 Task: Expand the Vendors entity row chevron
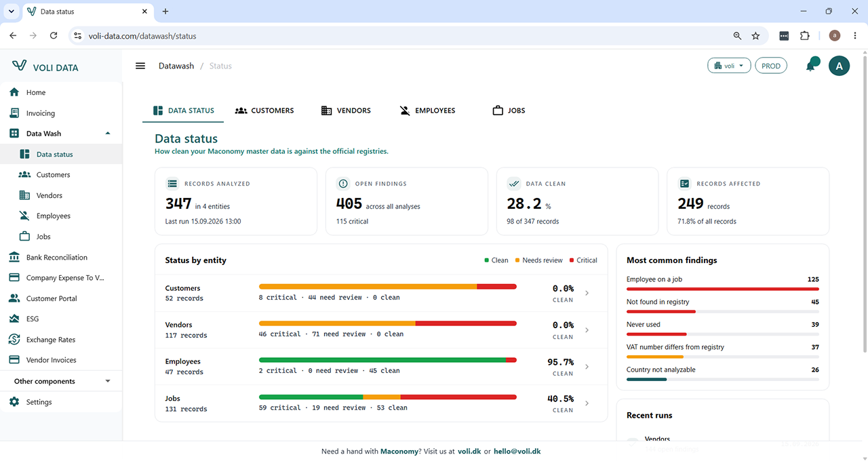[587, 330]
